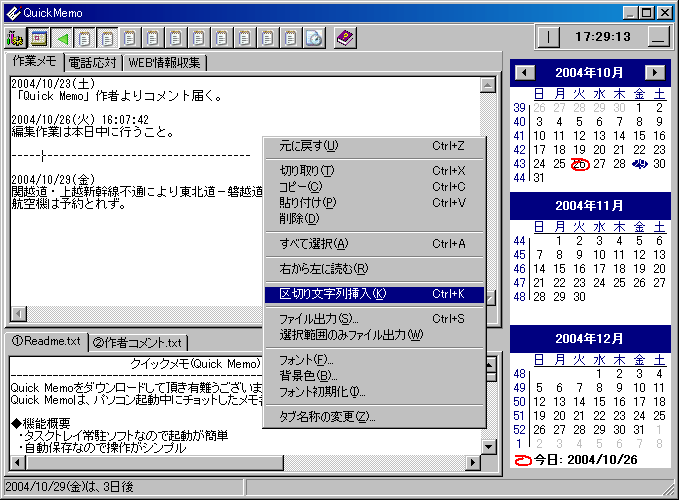Click lower pane horizontal scrollbar thumb

(154, 462)
